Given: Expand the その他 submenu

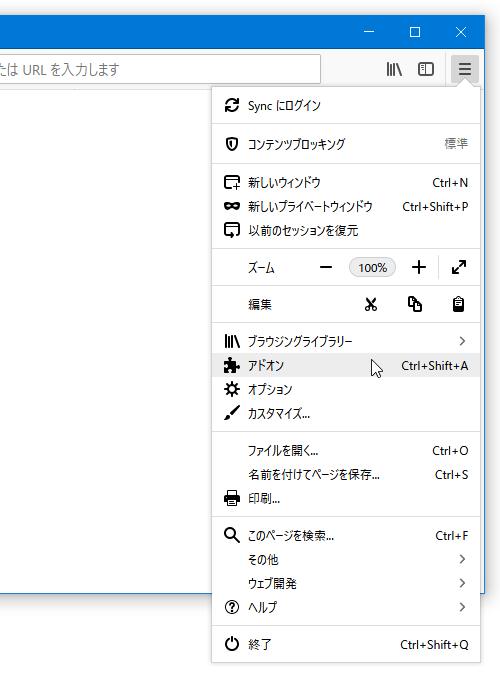Looking at the screenshot, I should 346,559.
